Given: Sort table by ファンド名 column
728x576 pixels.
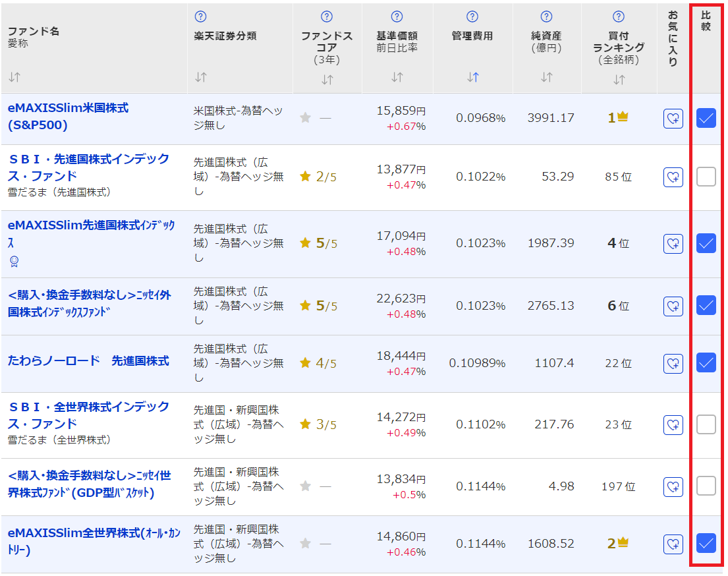Looking at the screenshot, I should [x=14, y=77].
